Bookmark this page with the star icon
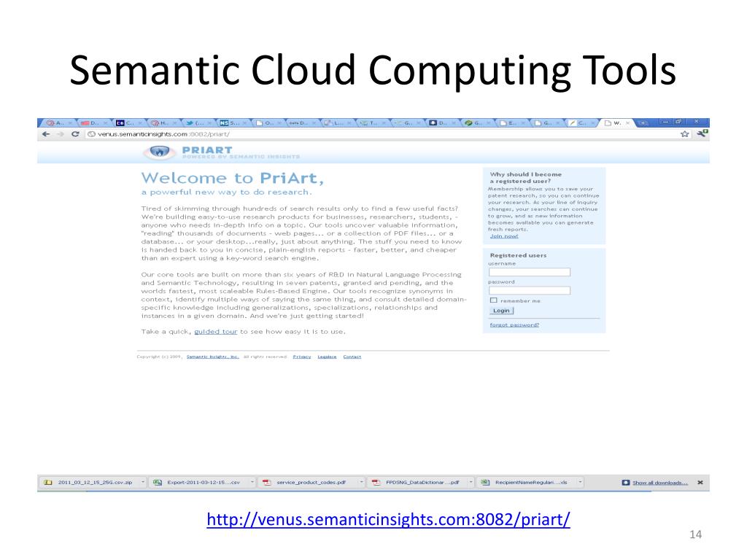Viewport: 747px width, 560px height. pyautogui.click(x=685, y=134)
